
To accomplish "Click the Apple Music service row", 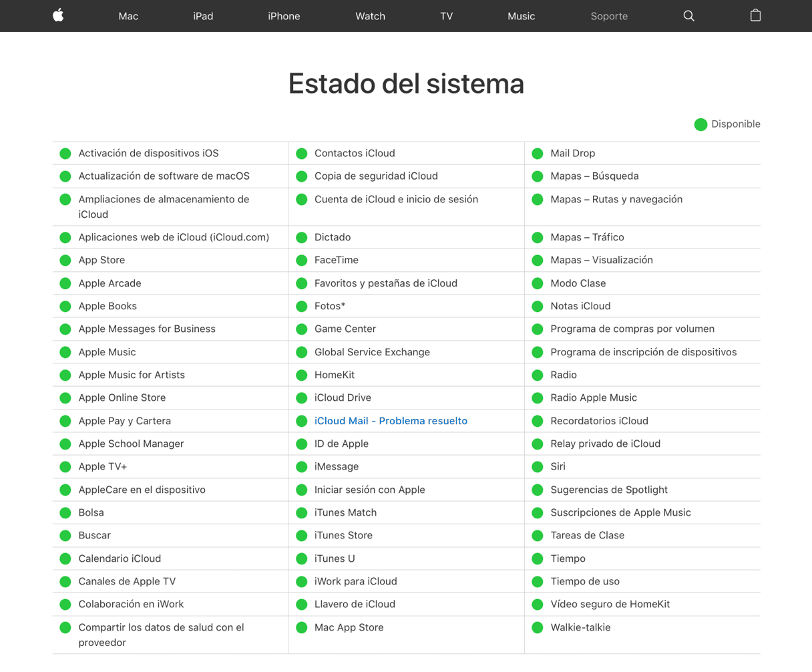I will [x=107, y=352].
